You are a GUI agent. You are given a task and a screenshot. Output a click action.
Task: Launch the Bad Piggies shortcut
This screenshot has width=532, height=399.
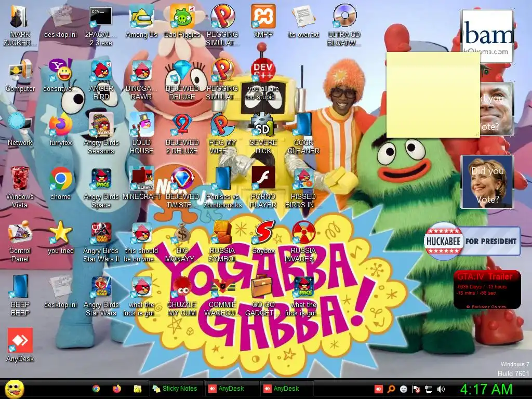[182, 20]
